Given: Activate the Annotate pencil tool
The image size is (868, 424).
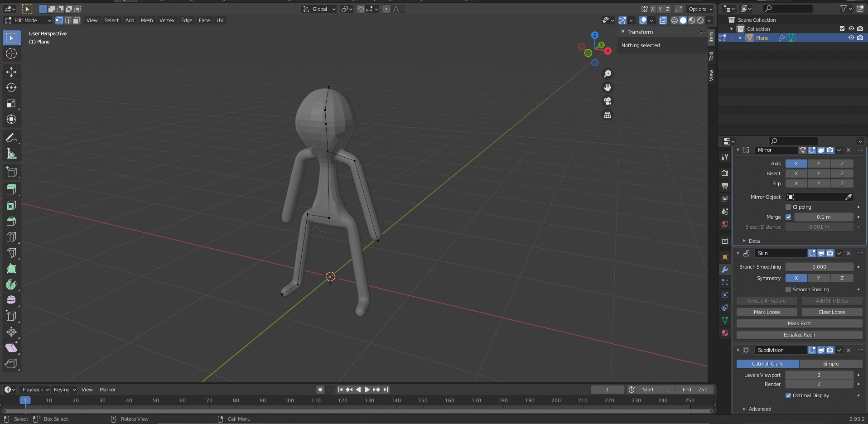Looking at the screenshot, I should tap(11, 138).
